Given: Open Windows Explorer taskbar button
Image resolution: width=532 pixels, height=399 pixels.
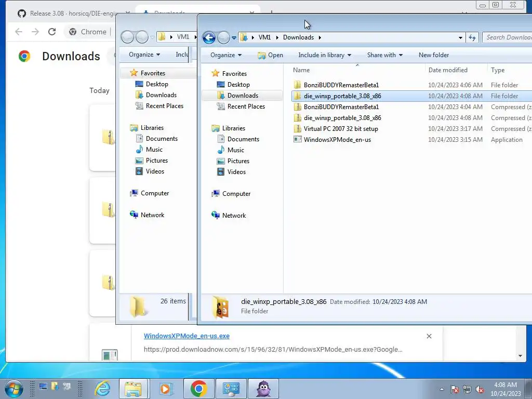Looking at the screenshot, I should click(133, 389).
